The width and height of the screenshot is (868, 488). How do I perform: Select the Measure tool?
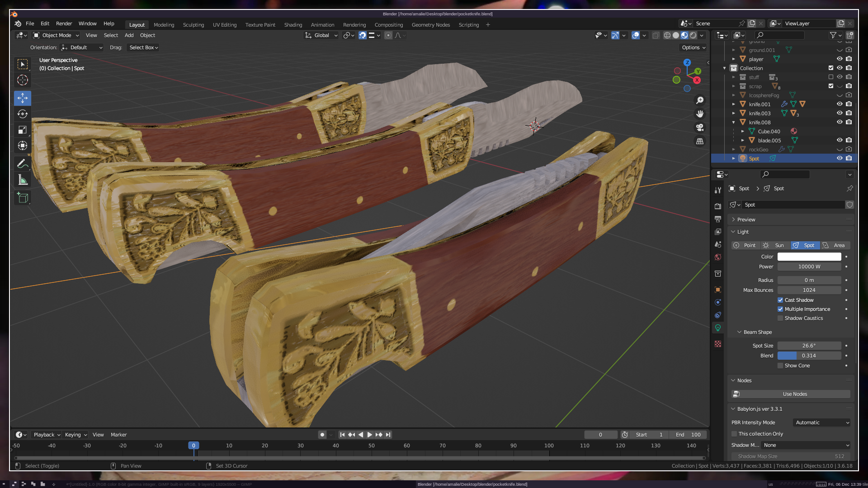[22, 180]
